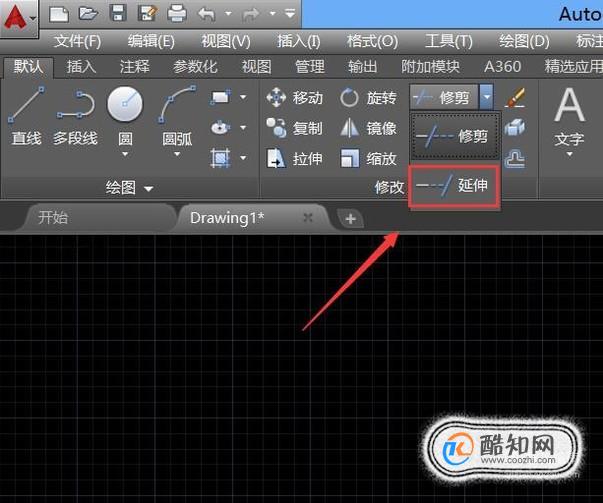Switch to the 插入 ribbon tab
This screenshot has height=503, width=603.
(81, 67)
